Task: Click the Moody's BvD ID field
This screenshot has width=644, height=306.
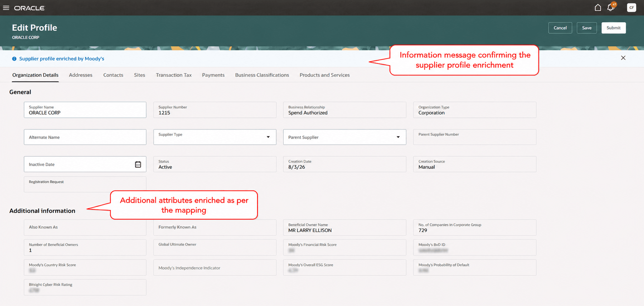Action: point(475,248)
